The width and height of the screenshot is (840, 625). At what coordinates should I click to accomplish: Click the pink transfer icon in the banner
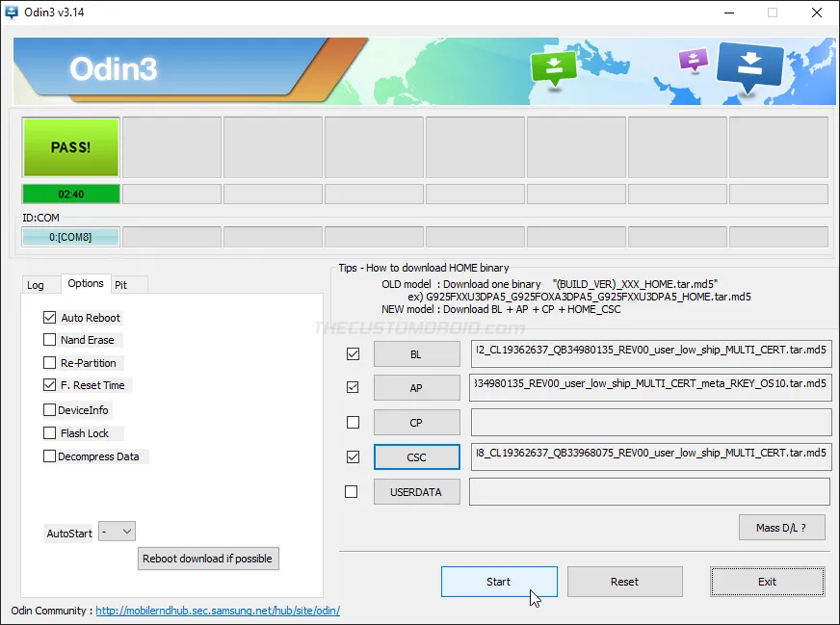tap(692, 60)
